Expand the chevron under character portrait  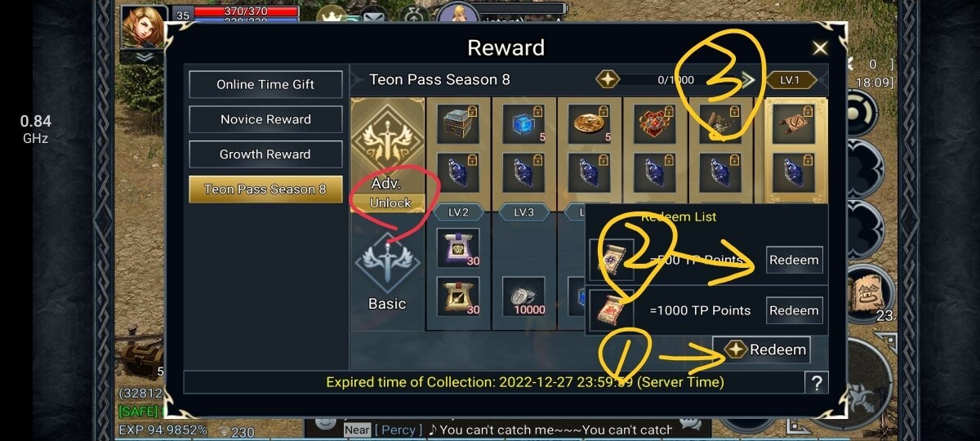(x=144, y=56)
